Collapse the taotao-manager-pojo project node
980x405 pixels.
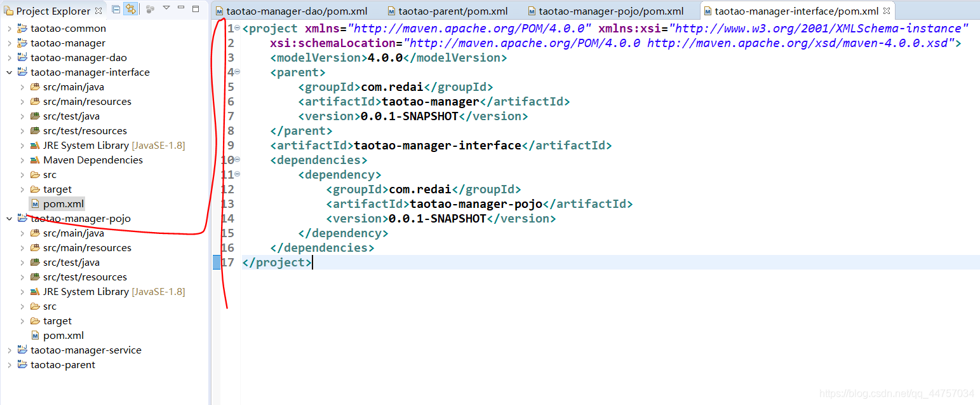point(9,219)
